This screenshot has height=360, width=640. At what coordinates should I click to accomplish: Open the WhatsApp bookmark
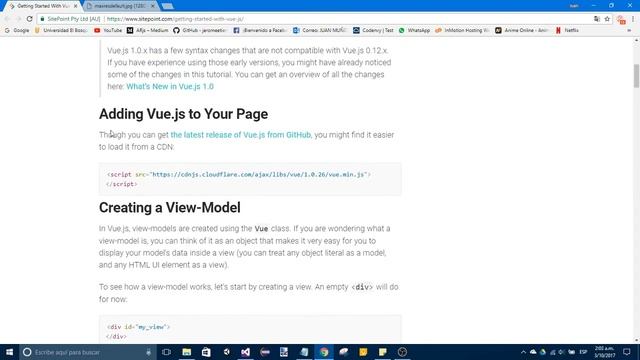(414, 30)
